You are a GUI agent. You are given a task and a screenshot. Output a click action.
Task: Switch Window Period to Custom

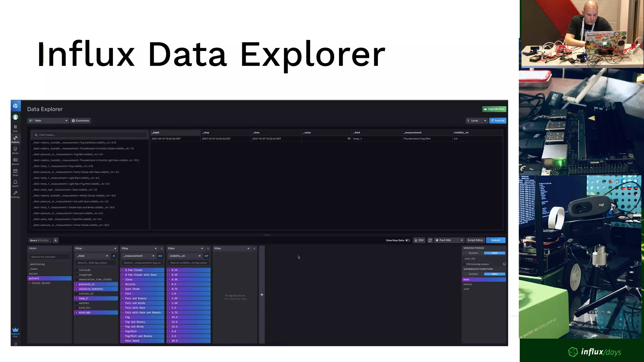473,253
